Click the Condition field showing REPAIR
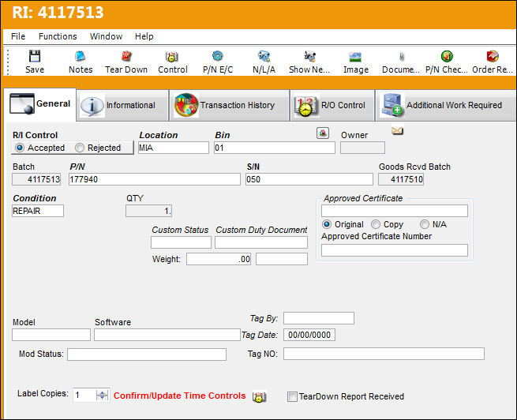 [x=38, y=211]
